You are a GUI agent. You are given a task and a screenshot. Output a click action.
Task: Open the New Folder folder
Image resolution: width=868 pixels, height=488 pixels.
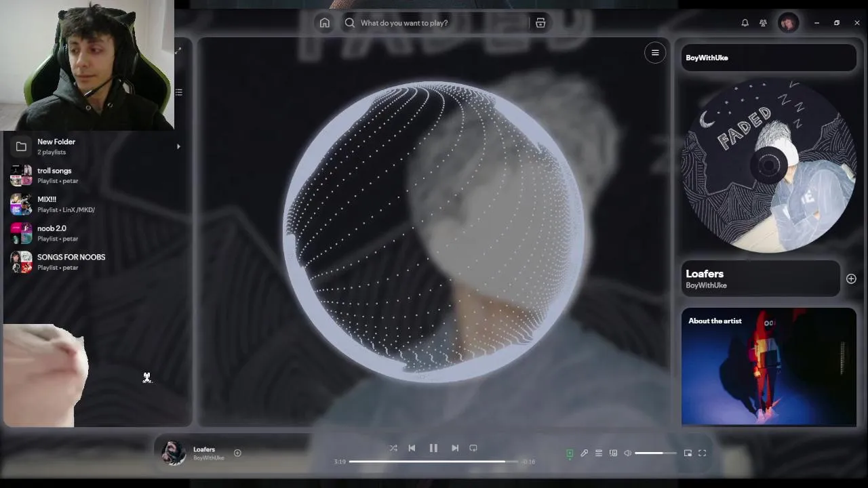95,146
